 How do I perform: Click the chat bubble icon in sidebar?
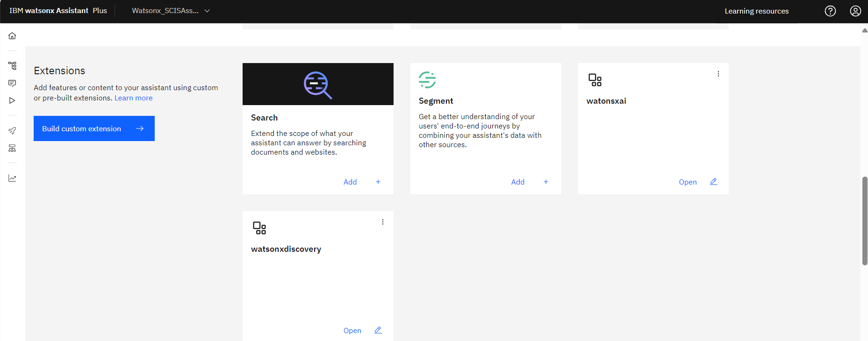[12, 83]
